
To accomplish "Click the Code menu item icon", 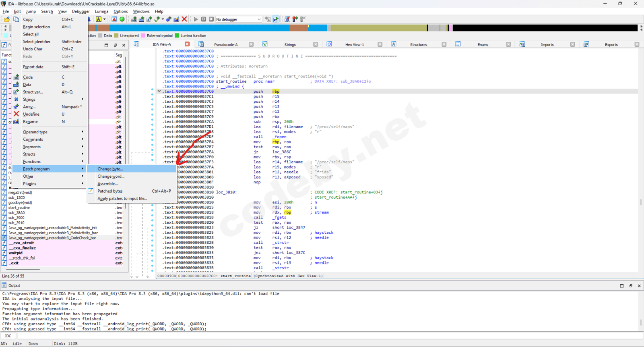I will (17, 77).
